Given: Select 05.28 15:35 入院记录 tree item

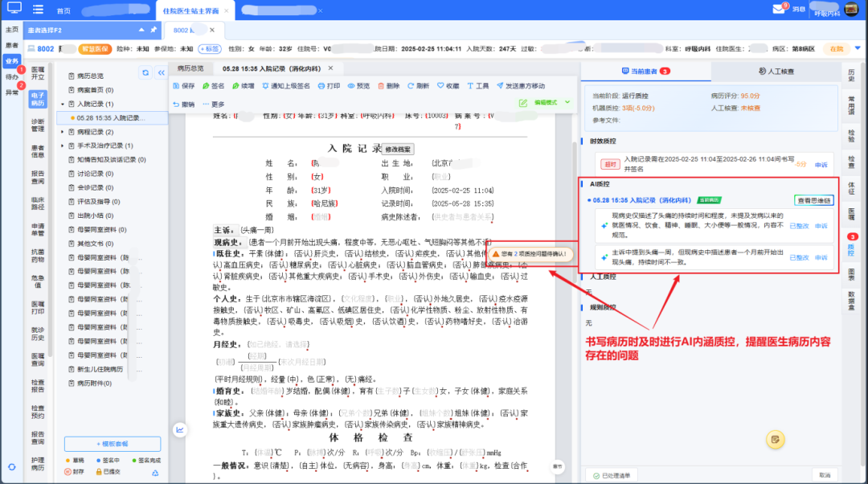Looking at the screenshot, I should (x=113, y=118).
